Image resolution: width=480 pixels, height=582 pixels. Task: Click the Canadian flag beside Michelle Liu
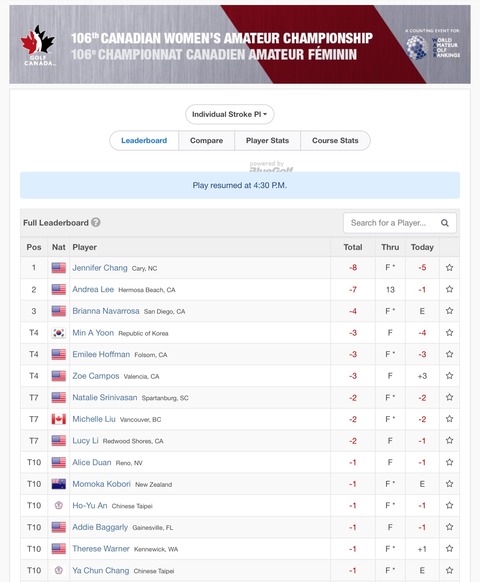pos(59,419)
